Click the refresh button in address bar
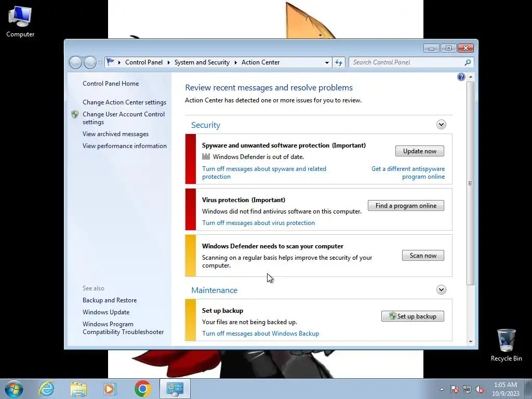Image resolution: width=532 pixels, height=399 pixels. [339, 62]
